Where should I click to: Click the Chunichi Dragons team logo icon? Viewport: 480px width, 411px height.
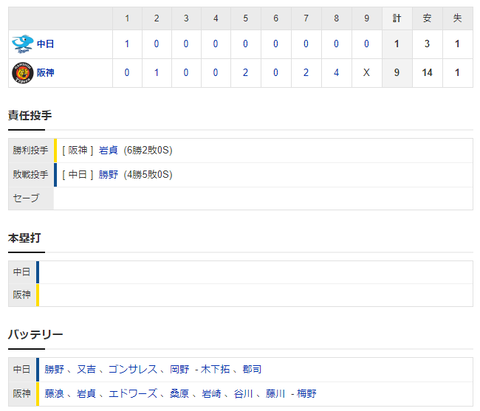(22, 44)
